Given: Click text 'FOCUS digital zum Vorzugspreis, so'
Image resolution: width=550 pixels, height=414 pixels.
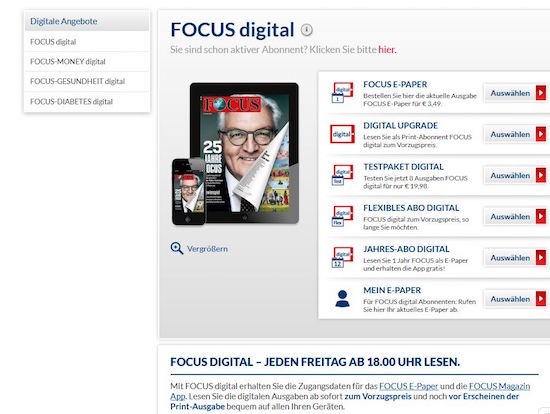Looking at the screenshot, I should pyautogui.click(x=416, y=219).
